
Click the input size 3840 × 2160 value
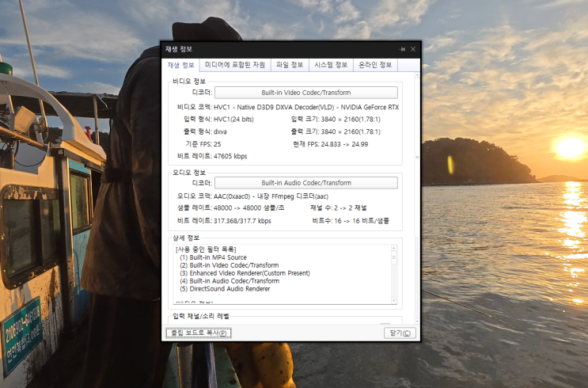point(351,120)
